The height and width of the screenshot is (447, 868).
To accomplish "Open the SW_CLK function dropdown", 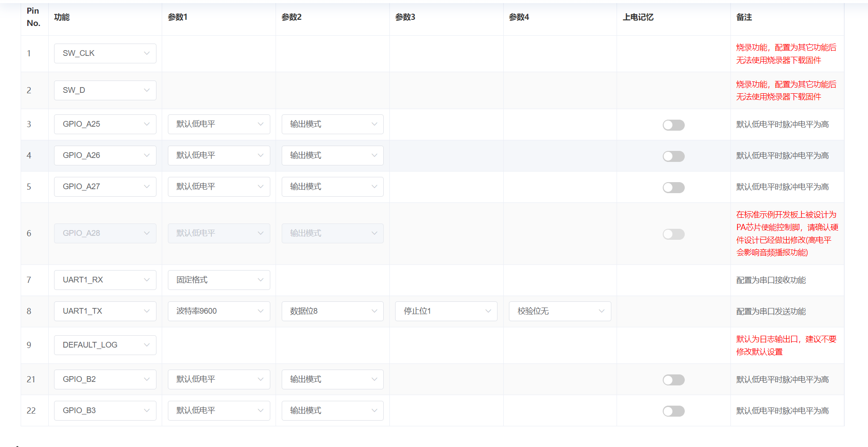I will (105, 53).
